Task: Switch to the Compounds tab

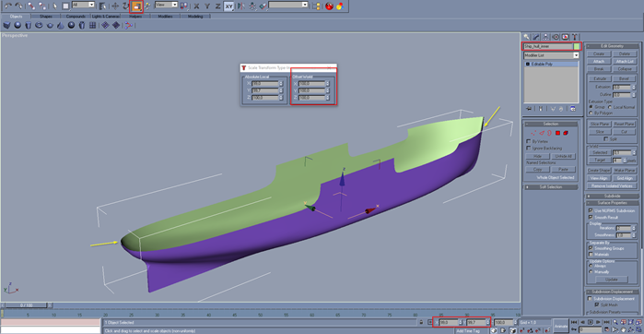Action: pos(76,17)
